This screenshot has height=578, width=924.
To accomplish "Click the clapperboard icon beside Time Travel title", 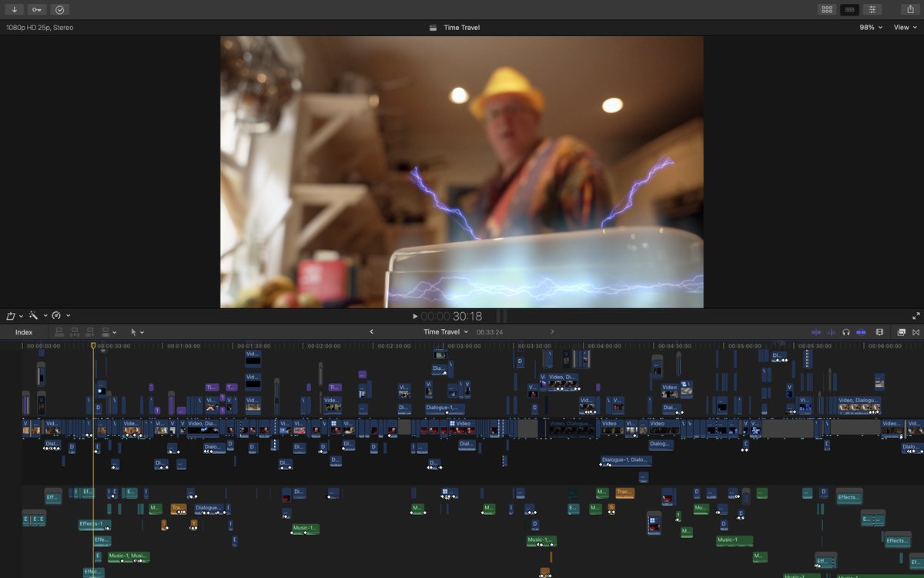I will click(434, 28).
